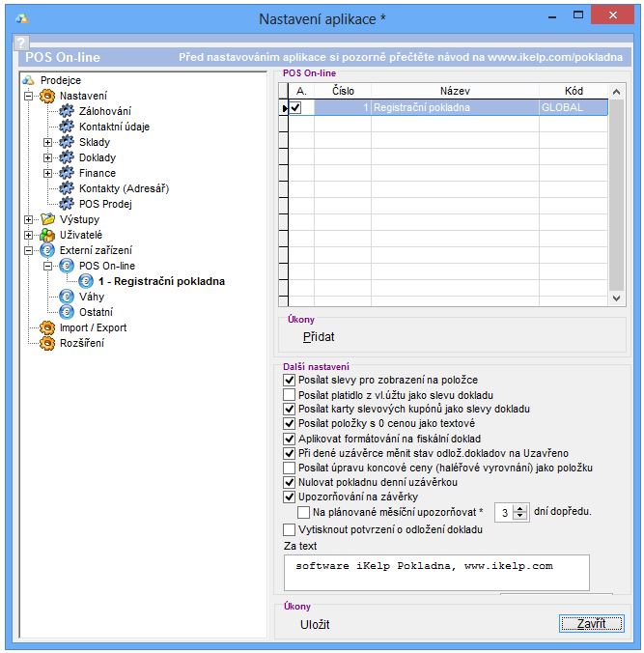644x653 pixels.
Task: Click the Import / Export gear icon
Action: 46,327
